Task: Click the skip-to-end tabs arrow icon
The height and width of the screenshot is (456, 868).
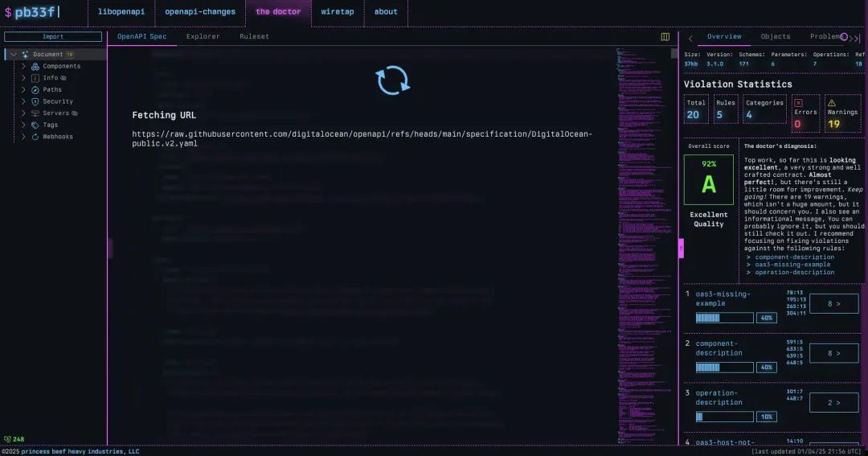Action: [856, 38]
